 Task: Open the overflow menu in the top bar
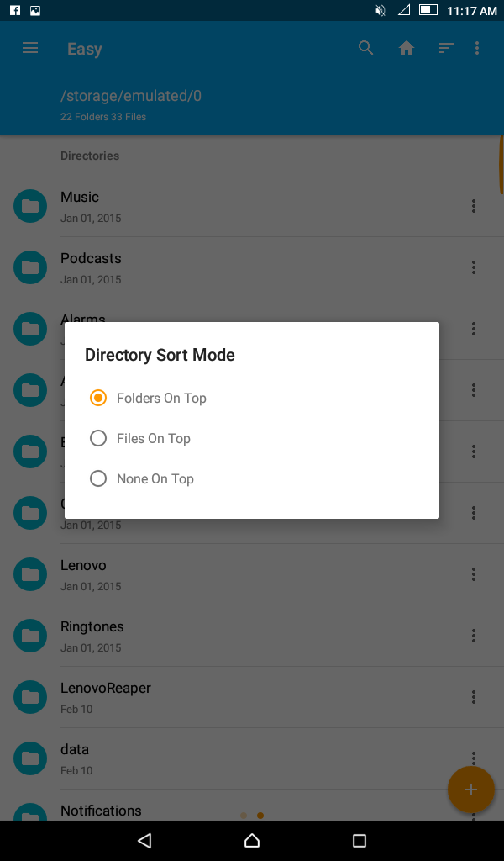[477, 48]
